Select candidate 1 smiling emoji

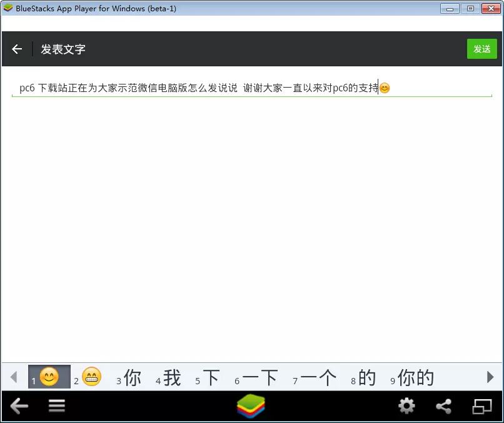point(49,377)
